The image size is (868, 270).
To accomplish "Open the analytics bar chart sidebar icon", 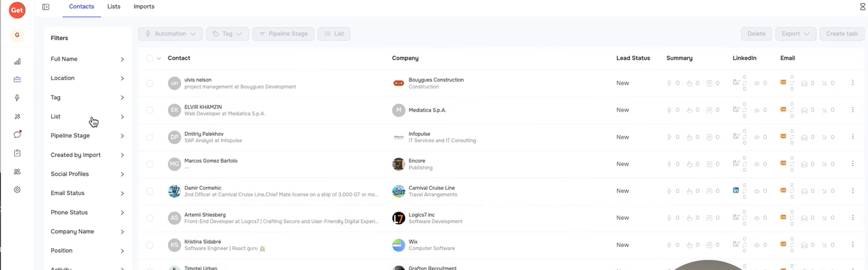I will (x=17, y=62).
